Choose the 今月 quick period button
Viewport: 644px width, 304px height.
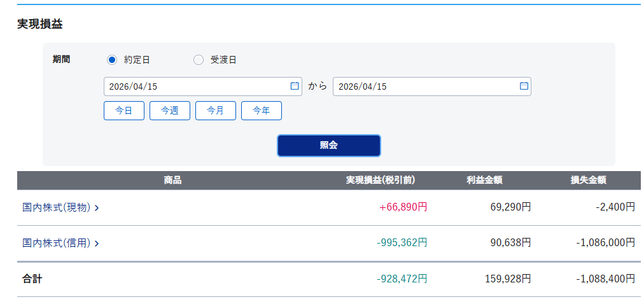[216, 111]
